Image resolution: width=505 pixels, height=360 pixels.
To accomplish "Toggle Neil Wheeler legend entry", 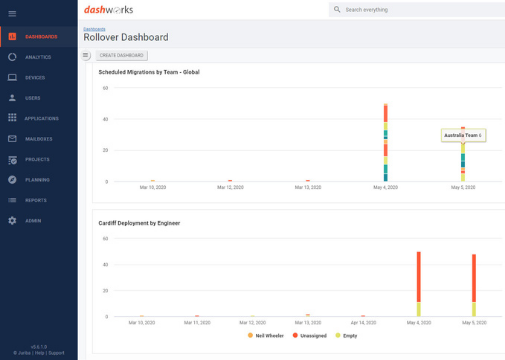I will click(266, 335).
